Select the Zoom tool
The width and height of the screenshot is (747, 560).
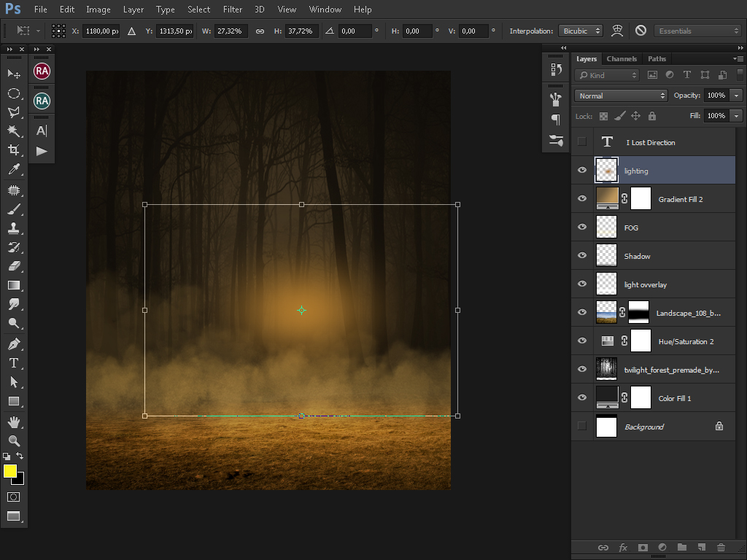coord(13,440)
